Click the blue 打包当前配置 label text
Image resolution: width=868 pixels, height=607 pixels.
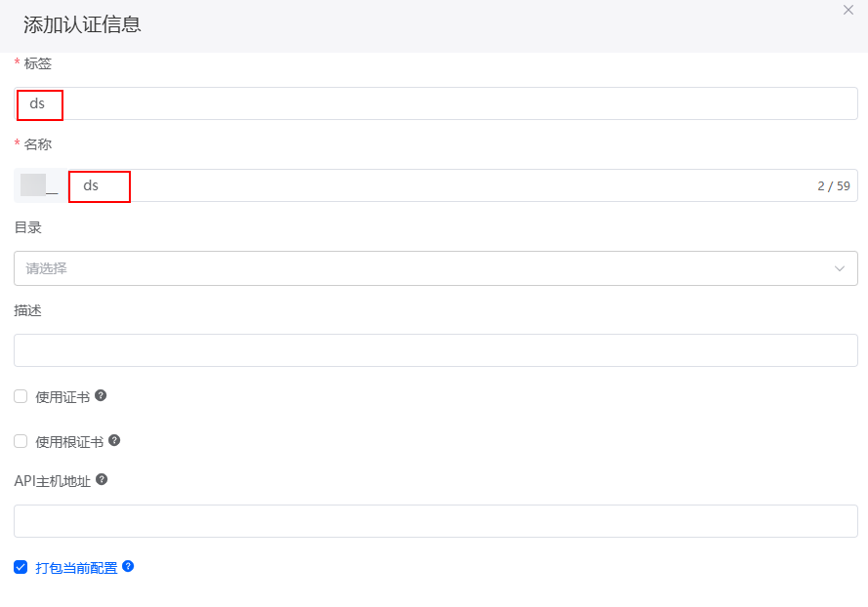tap(76, 568)
